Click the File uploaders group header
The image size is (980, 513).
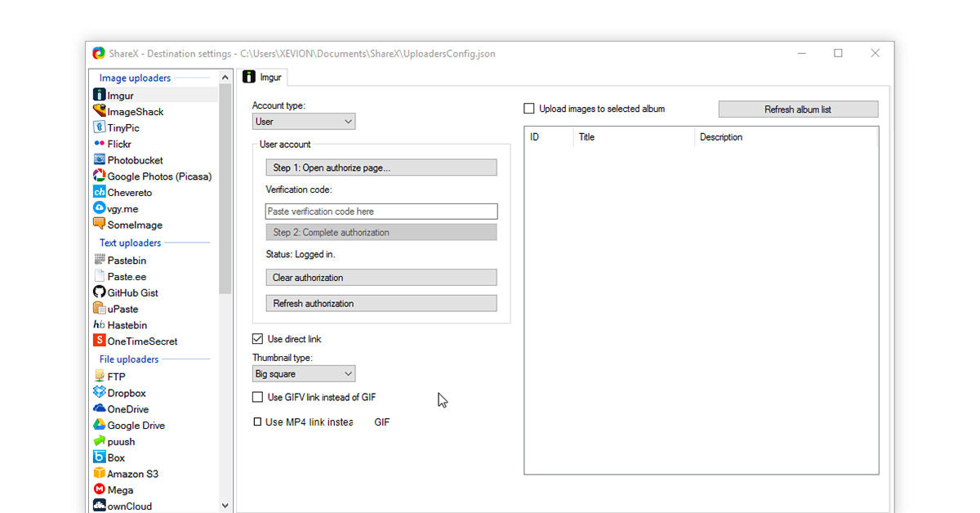tap(129, 359)
